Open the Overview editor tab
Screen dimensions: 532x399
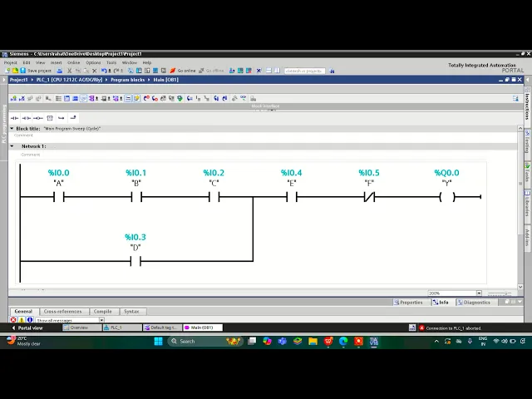tap(82, 328)
